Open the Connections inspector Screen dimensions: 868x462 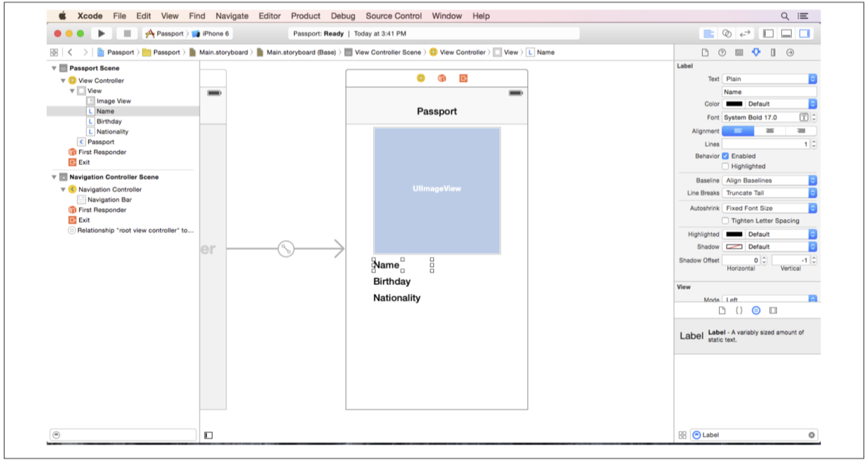(x=790, y=52)
